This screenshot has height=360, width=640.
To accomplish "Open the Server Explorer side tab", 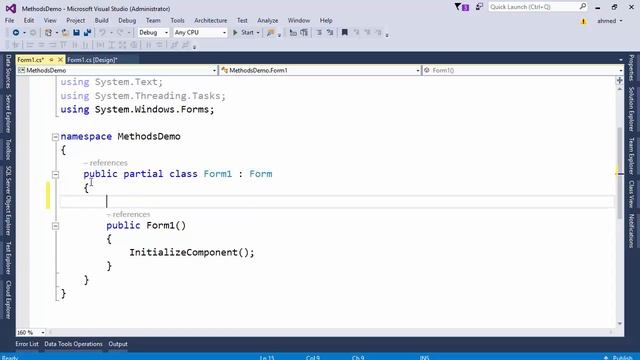I will pyautogui.click(x=8, y=113).
